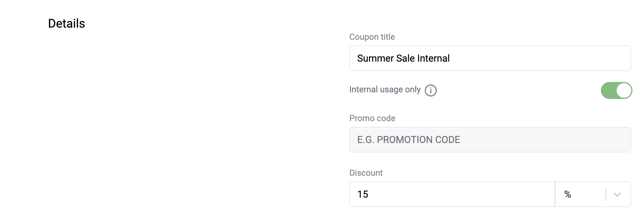Click the white knob of the green toggle
This screenshot has width=644, height=221.
[624, 90]
